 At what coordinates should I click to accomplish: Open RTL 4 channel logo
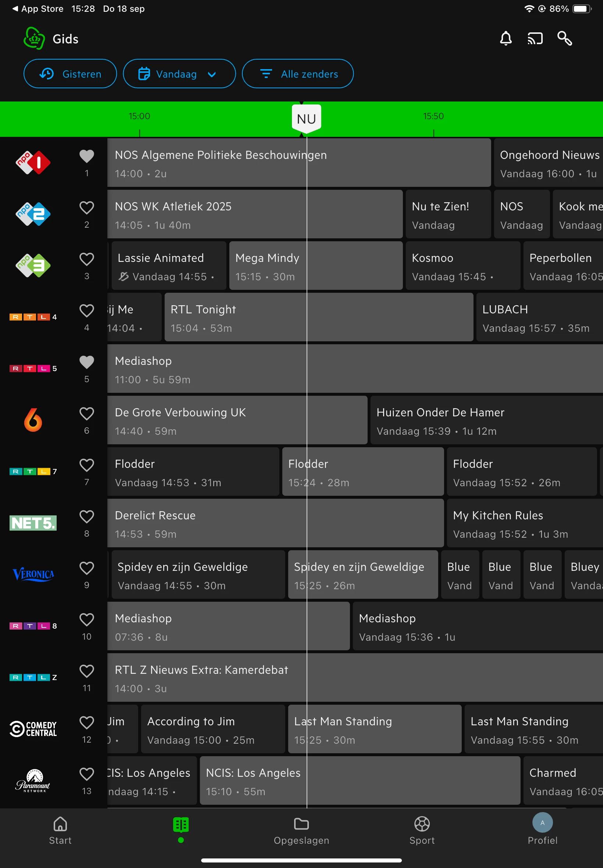(33, 317)
